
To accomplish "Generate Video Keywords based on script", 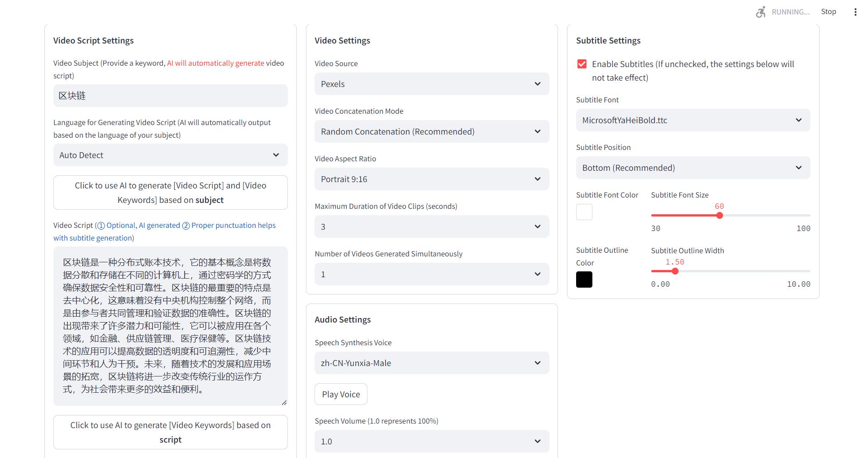I will click(170, 432).
